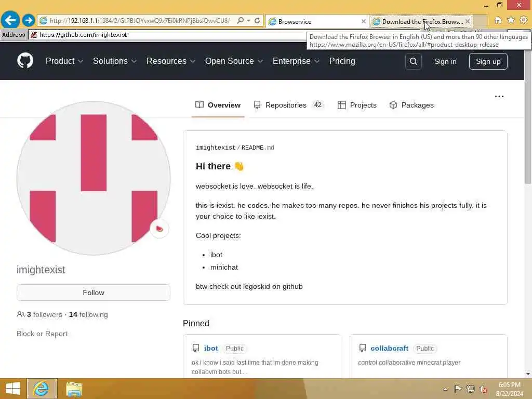Click README in the README path
The width and height of the screenshot is (532, 399).
(252, 148)
